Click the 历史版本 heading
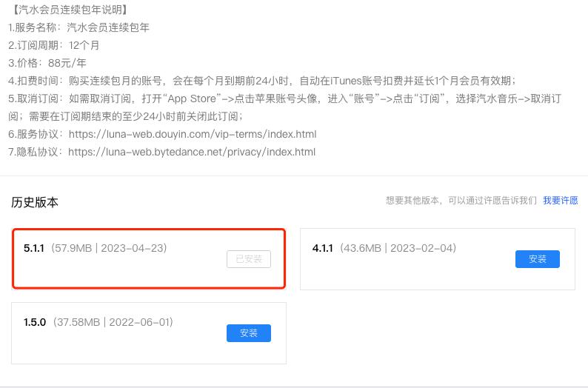The height and width of the screenshot is (388, 588). (35, 202)
